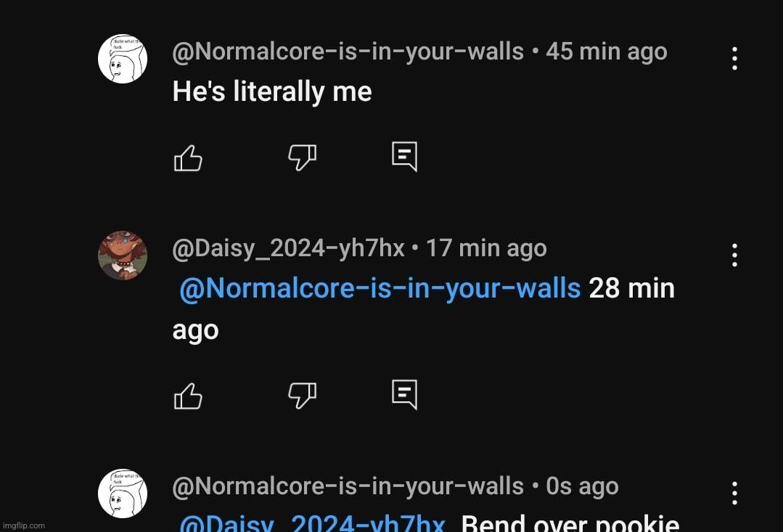Open the @Normalcore-is-in-your-walls username on the 0s ago comment
The height and width of the screenshot is (532, 783).
(348, 487)
